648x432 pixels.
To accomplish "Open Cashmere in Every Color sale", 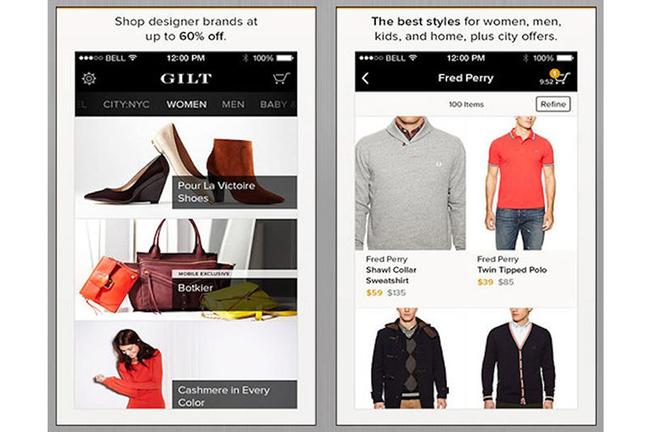I will [x=186, y=365].
